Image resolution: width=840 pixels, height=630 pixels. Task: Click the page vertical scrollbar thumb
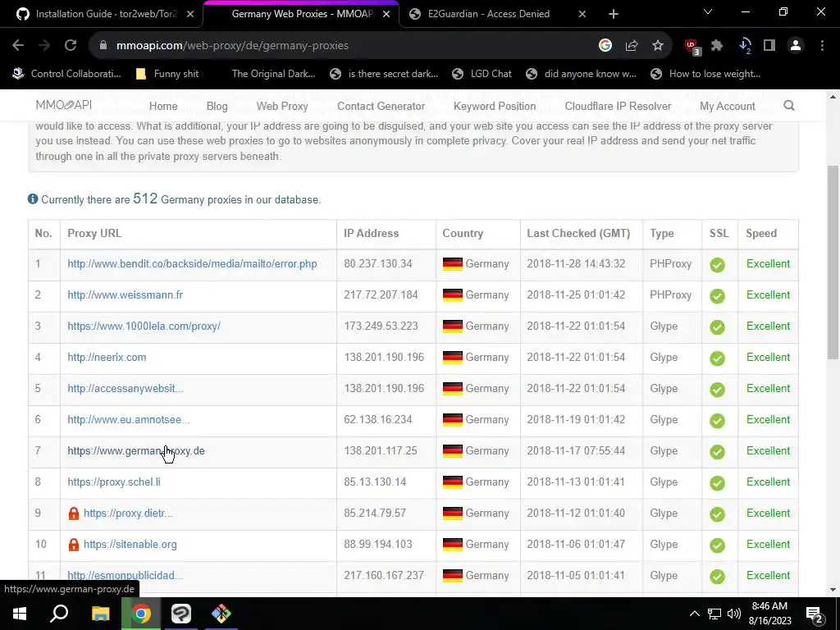[x=833, y=262]
